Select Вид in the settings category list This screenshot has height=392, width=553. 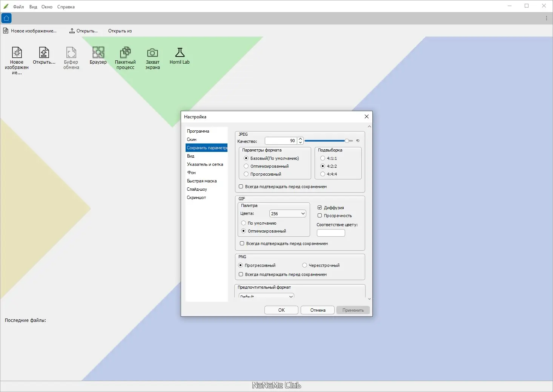click(206, 156)
